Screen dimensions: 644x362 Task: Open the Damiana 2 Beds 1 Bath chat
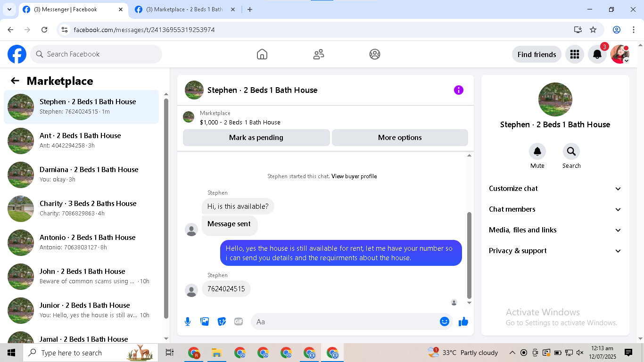pos(82,175)
